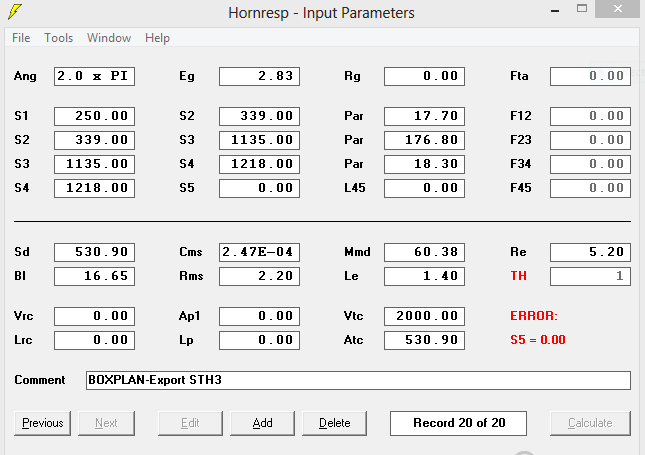Click the Comment label

pyautogui.click(x=39, y=380)
